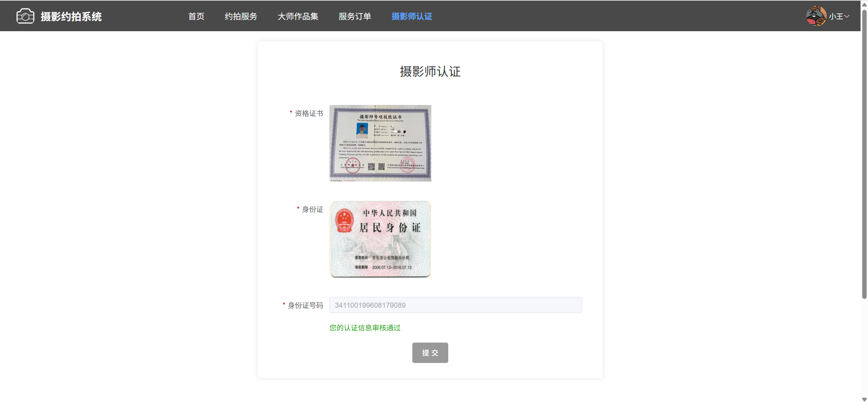Open the 身份证 ID card thumbnail
This screenshot has width=868, height=403.
[x=380, y=239]
